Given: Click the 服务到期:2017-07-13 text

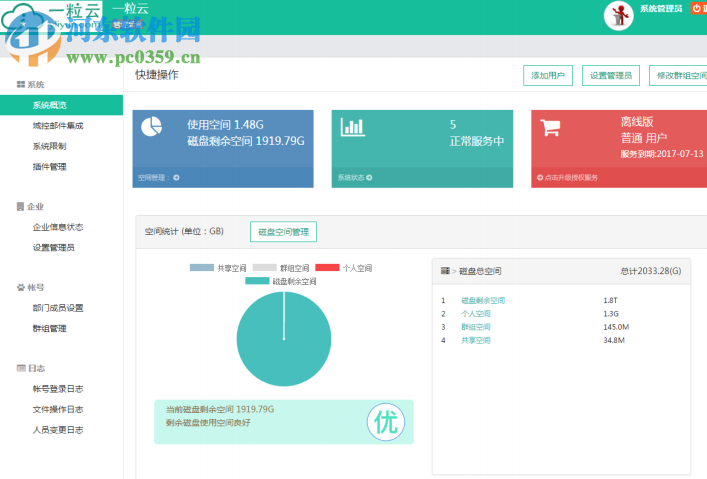Looking at the screenshot, I should [662, 154].
